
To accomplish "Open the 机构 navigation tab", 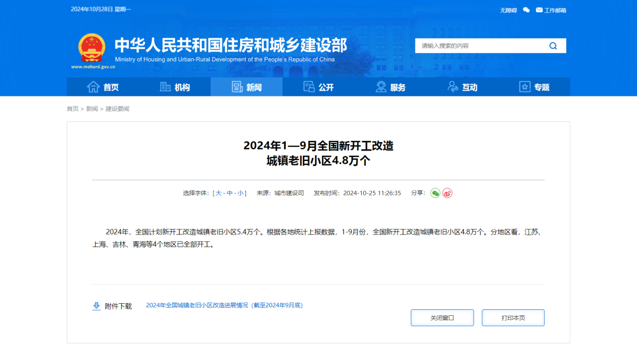I will (x=175, y=87).
